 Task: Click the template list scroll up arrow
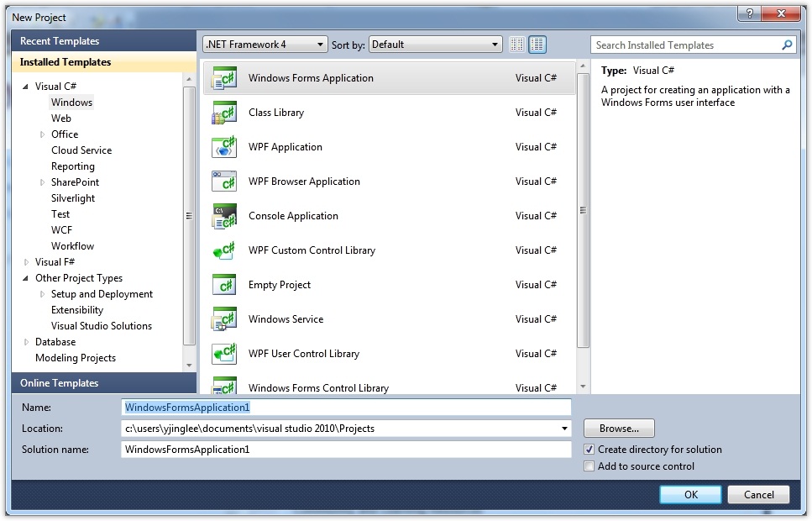583,66
